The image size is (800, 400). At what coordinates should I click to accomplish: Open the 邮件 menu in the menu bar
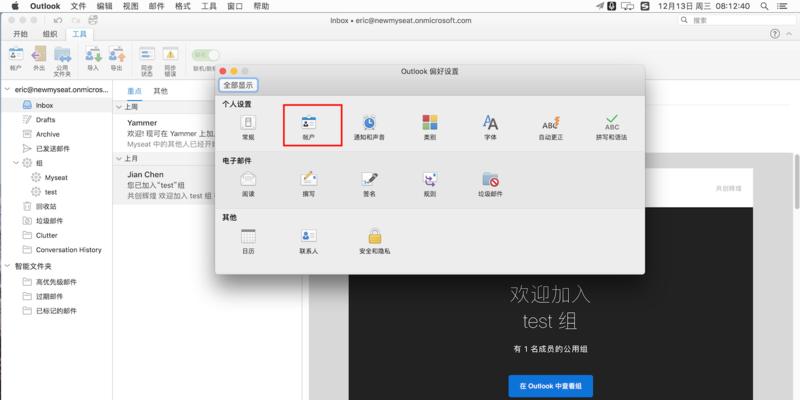click(157, 6)
